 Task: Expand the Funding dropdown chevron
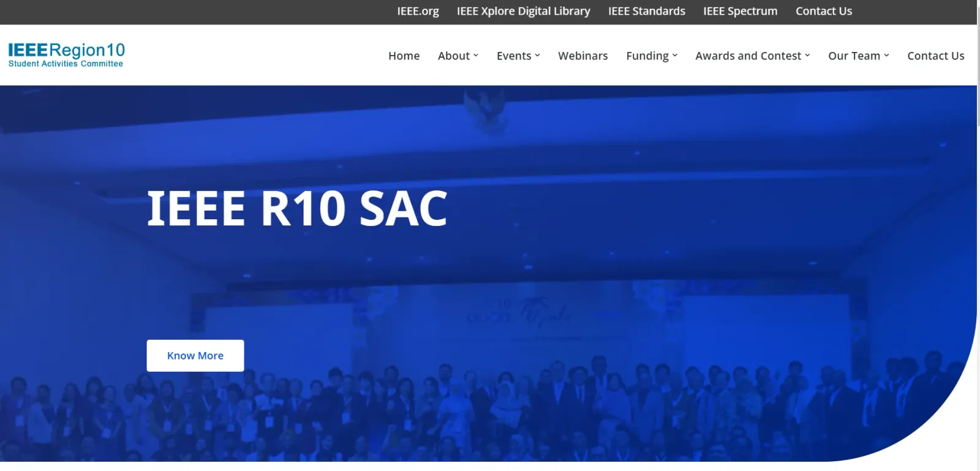pyautogui.click(x=675, y=56)
